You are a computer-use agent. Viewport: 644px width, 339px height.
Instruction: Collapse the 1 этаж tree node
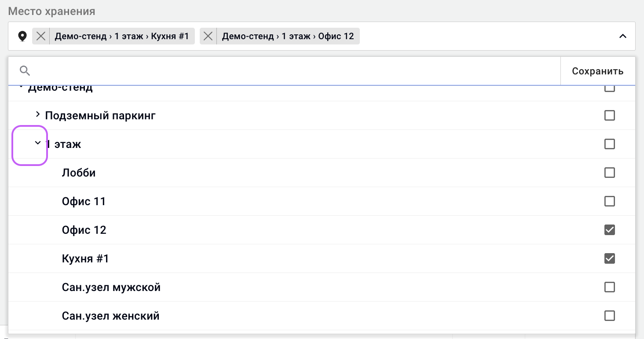coord(37,143)
